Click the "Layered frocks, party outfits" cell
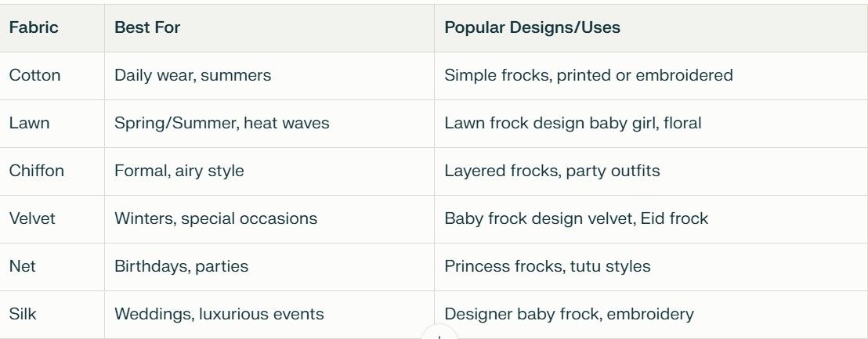 (x=552, y=171)
